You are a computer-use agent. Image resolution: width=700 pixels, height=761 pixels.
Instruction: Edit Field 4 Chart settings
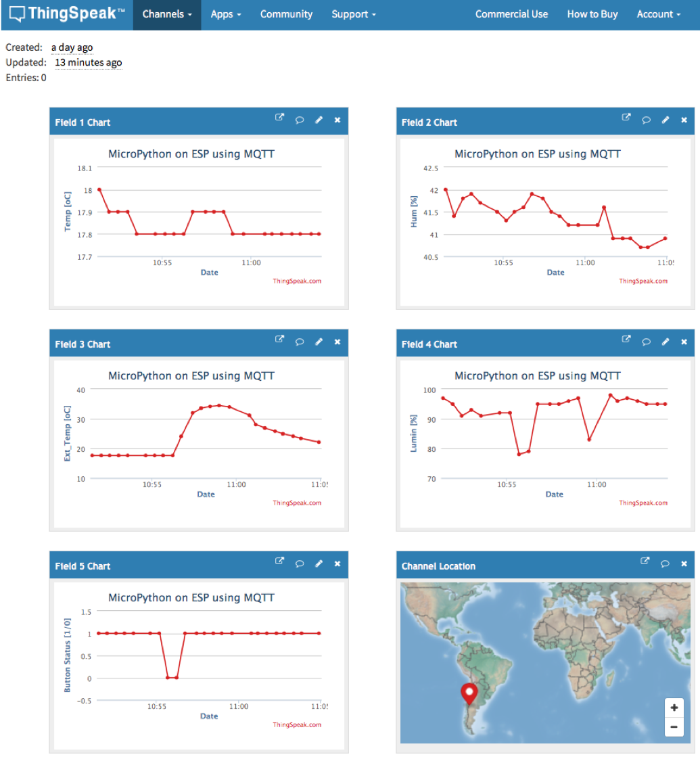pos(665,342)
